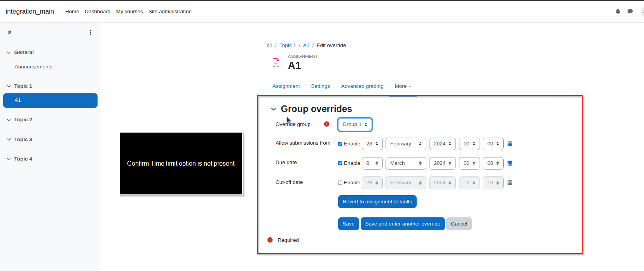This screenshot has width=644, height=271.
Task: Open minute dropdown for Allow submissions from
Action: pyautogui.click(x=493, y=144)
